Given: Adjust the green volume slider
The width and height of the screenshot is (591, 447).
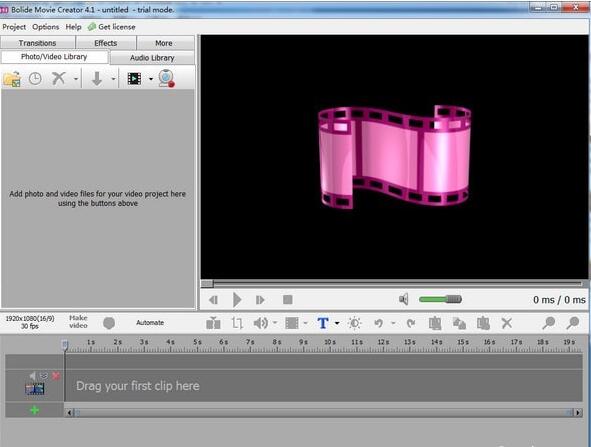Looking at the screenshot, I should tap(440, 299).
